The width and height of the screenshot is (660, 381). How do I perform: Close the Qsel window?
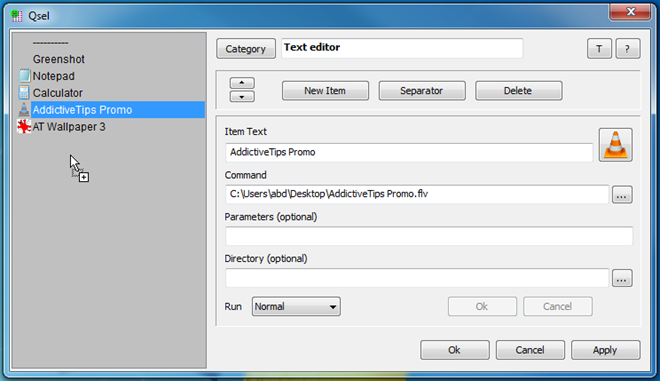coord(630,12)
